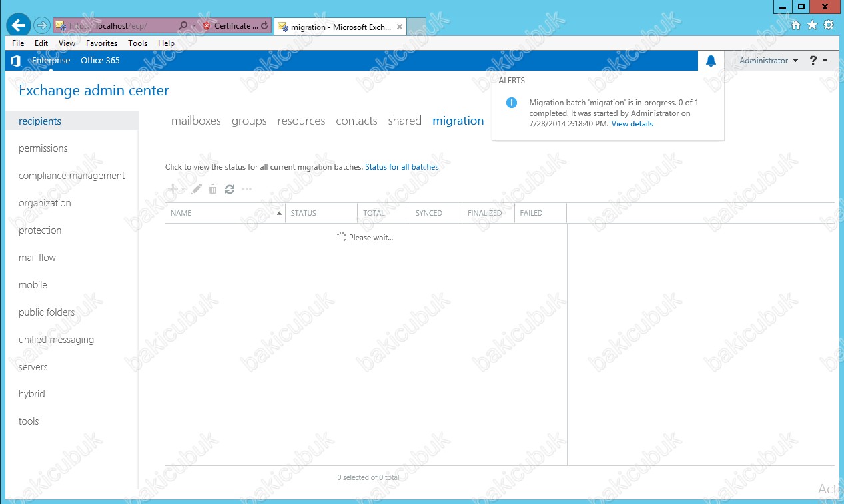
Task: Sort by the NAME column header
Action: tap(225, 213)
